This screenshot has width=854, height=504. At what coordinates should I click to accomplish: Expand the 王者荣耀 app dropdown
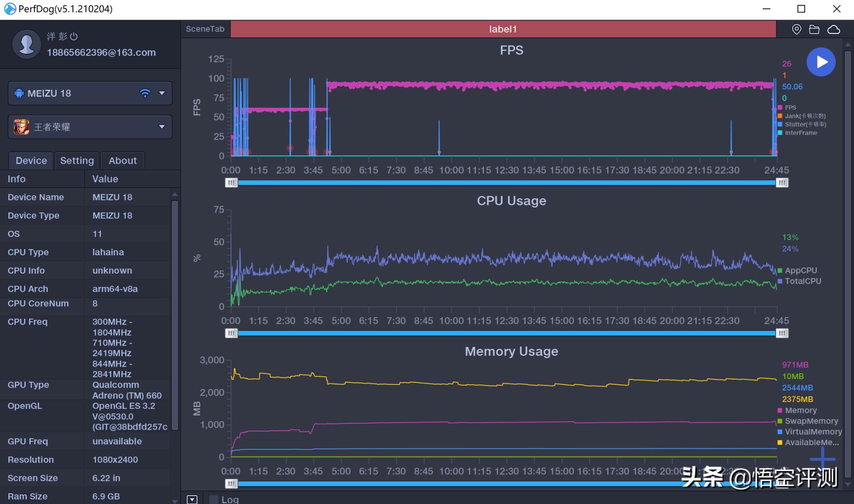[x=162, y=127]
